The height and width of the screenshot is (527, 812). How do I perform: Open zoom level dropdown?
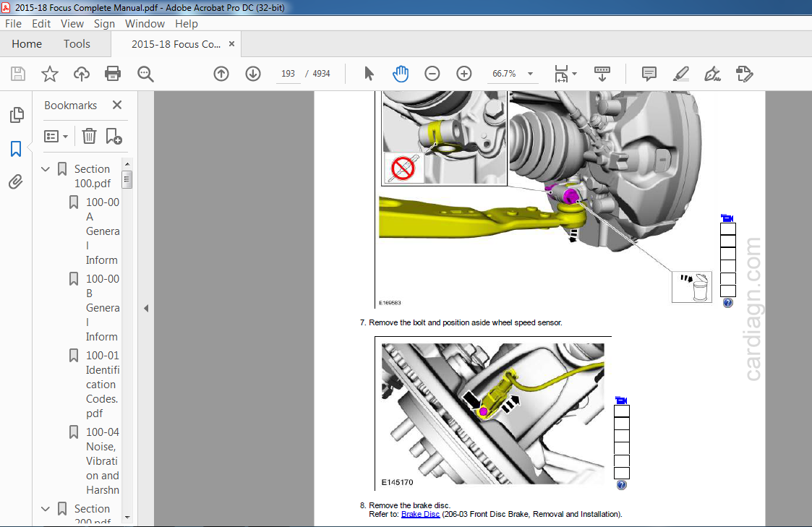530,74
